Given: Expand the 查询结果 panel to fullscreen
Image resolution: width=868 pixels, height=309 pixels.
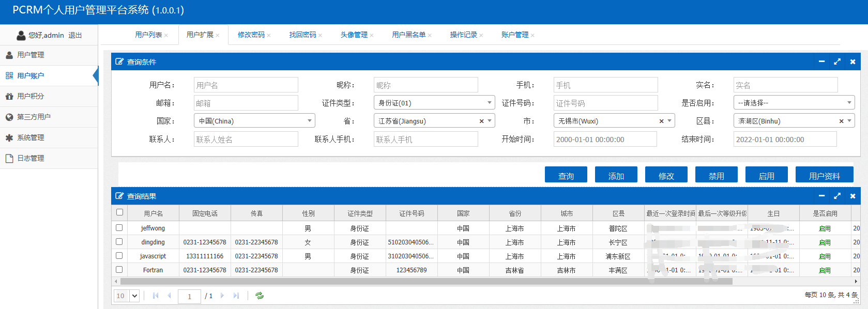Looking at the screenshot, I should [837, 196].
